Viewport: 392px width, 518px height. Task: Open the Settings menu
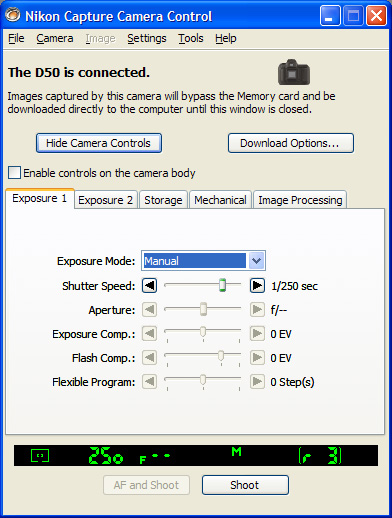[147, 38]
